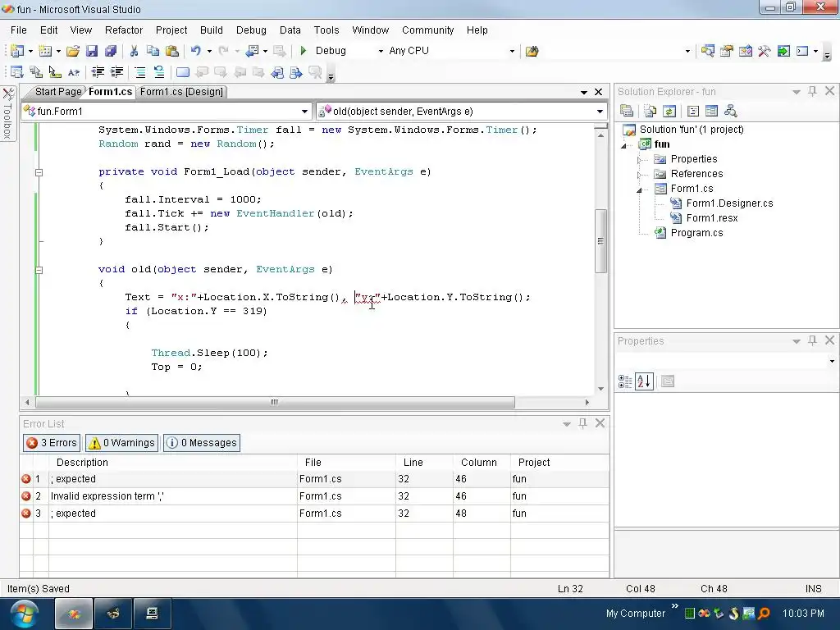Toggle auto-hide pin on Solution Explorer
This screenshot has height=630, width=840.
pyautogui.click(x=813, y=91)
